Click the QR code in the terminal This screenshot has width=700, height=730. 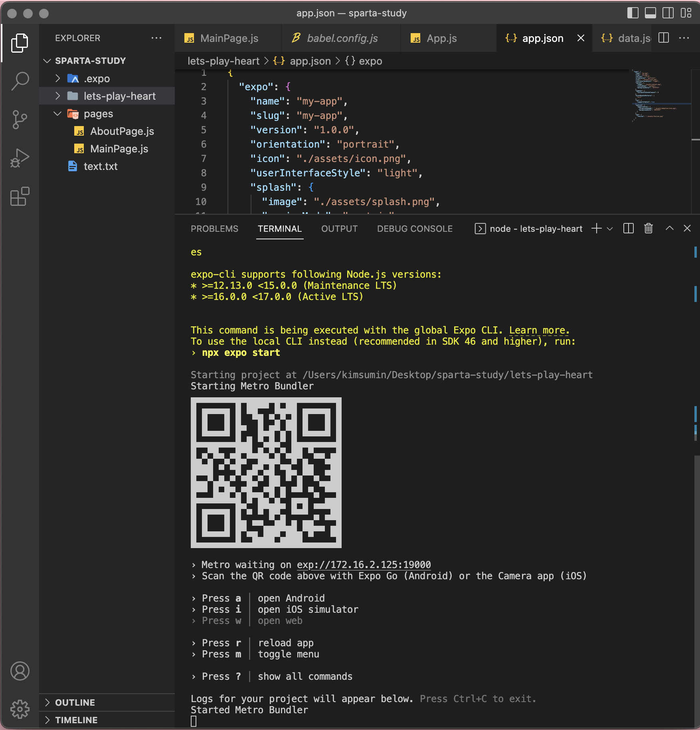coord(266,473)
